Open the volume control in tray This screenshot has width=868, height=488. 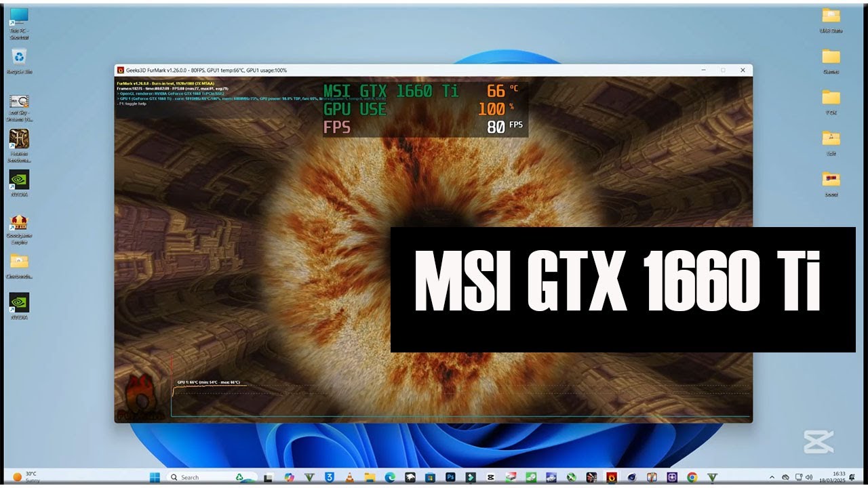[x=808, y=477]
